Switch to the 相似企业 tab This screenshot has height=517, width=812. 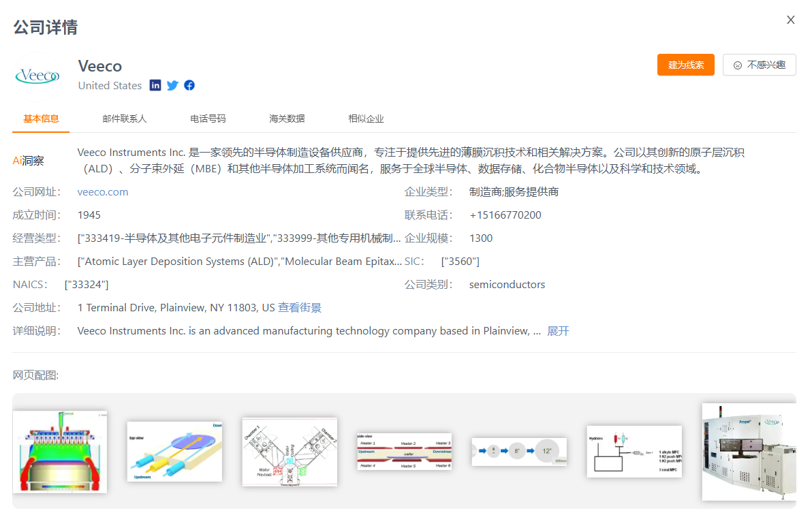(x=366, y=119)
